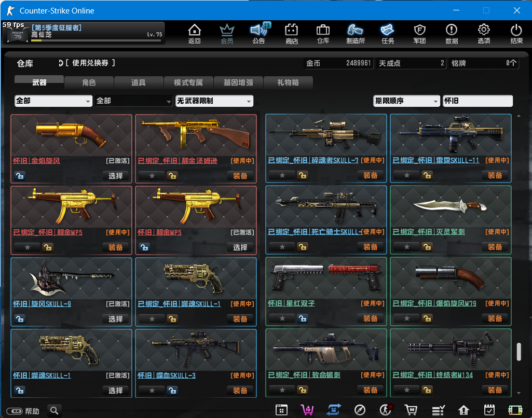532x418 pixels.
Task: Toggle the lock on 已绑定_怀旧|雷霆SKULL-11
Action: pos(427,175)
